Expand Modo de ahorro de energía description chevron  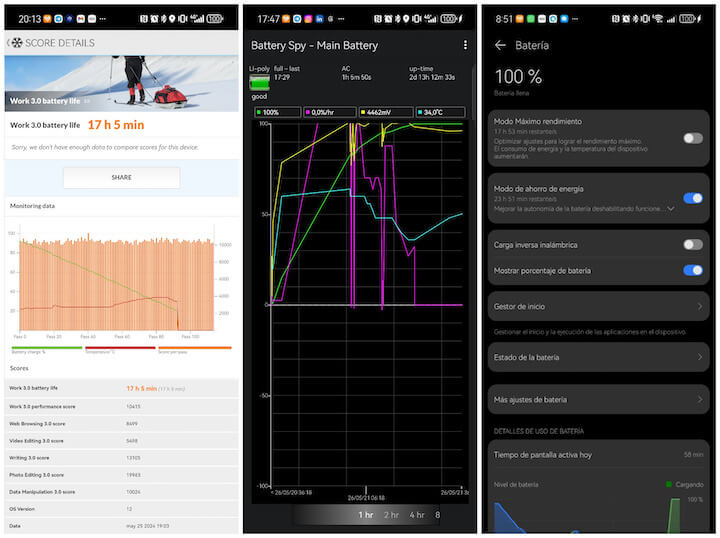671,209
